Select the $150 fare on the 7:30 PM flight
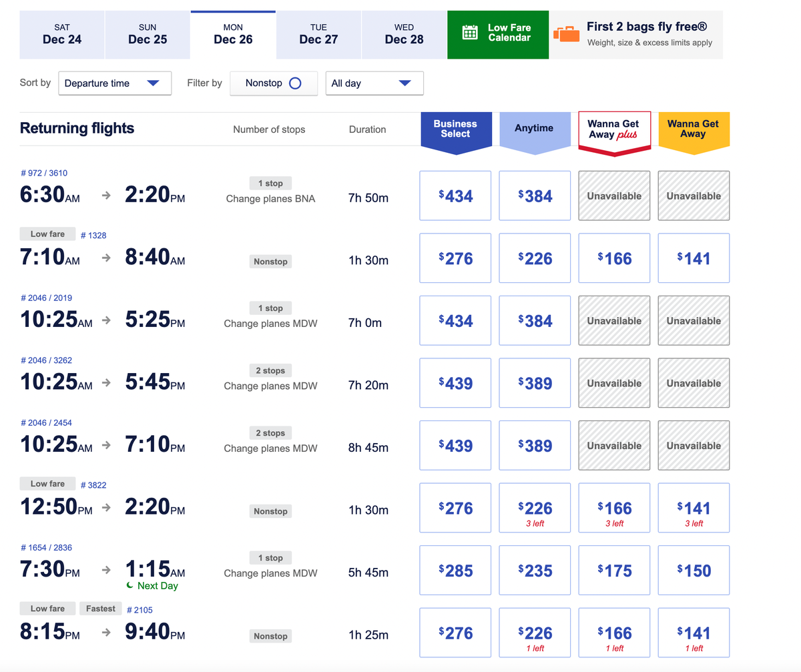This screenshot has width=801, height=672. (694, 570)
